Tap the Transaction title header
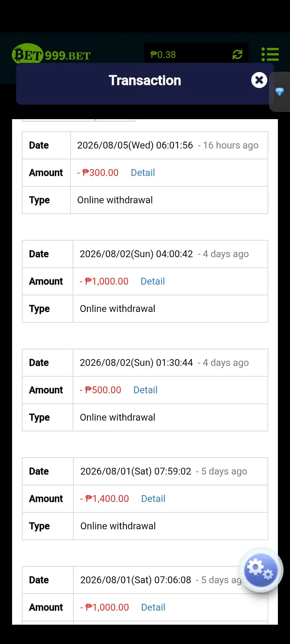The image size is (290, 644). click(145, 80)
